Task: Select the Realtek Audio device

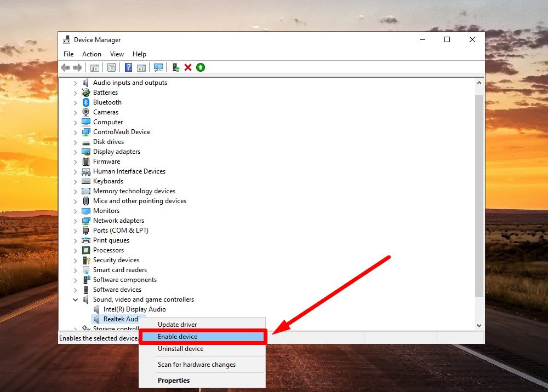Action: [121, 319]
